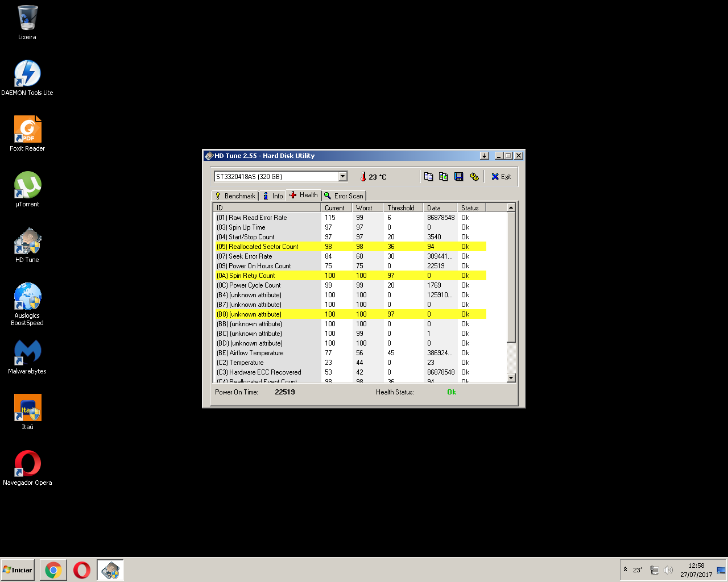Open the Malwarebytes desktop icon

tap(27, 356)
